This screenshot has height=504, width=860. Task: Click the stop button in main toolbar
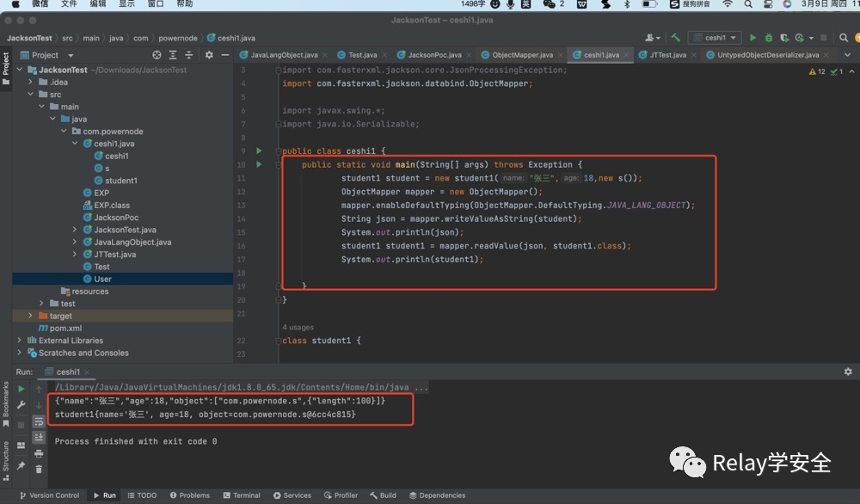tap(823, 38)
